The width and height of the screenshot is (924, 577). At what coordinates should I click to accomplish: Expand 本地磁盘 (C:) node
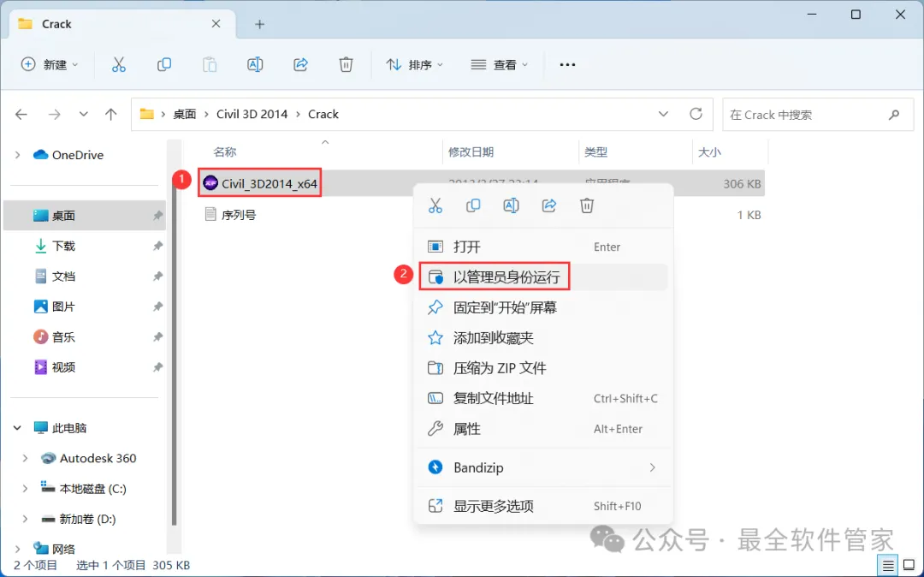click(25, 489)
